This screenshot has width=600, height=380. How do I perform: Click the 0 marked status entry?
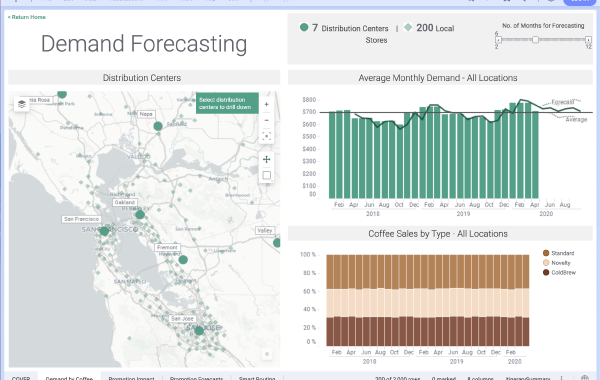point(443,378)
